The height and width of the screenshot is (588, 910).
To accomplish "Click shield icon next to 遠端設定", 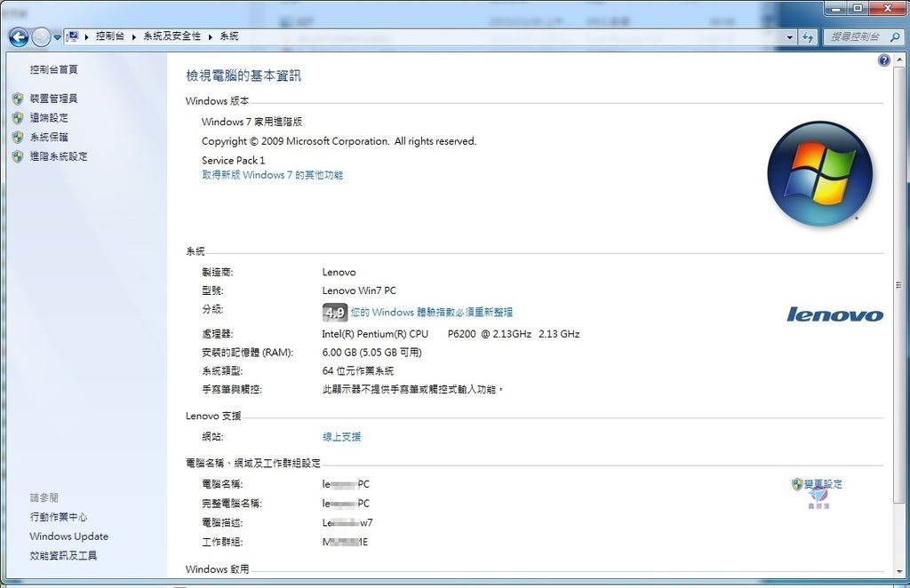I will [x=18, y=118].
